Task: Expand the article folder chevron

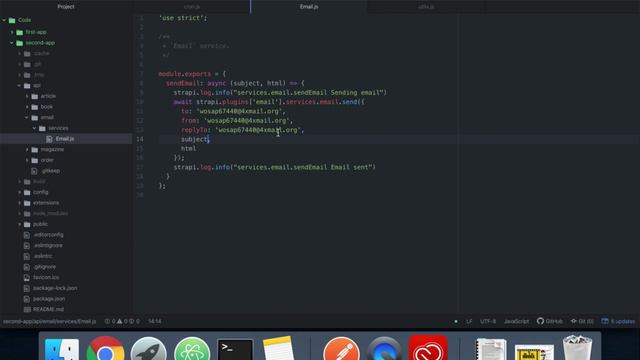Action: (x=27, y=96)
